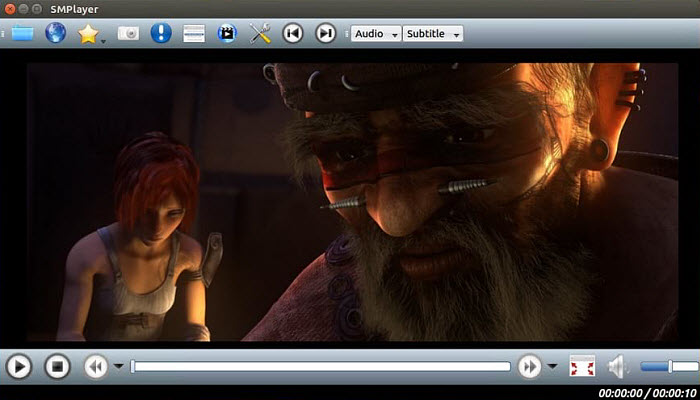Viewport: 700px width, 400px height.
Task: Open preferences with the wrench and screwdriver icon
Action: pyautogui.click(x=260, y=33)
